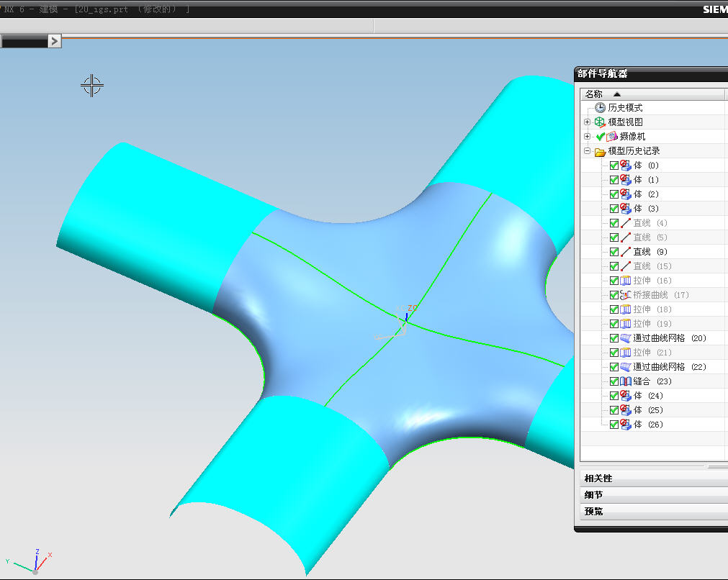Select the 体 (1) text label
Viewport: 728px width, 580px height.
coord(647,180)
